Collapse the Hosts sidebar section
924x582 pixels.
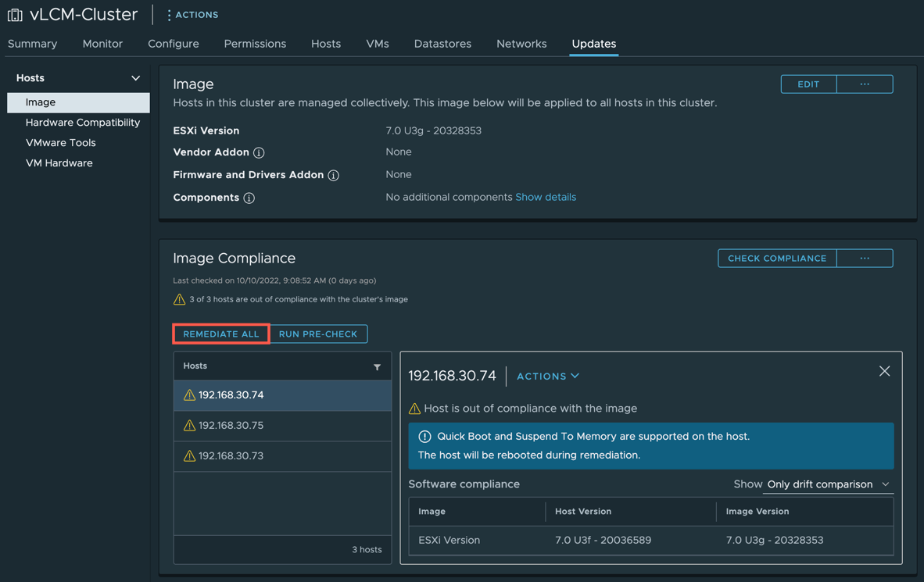(135, 78)
